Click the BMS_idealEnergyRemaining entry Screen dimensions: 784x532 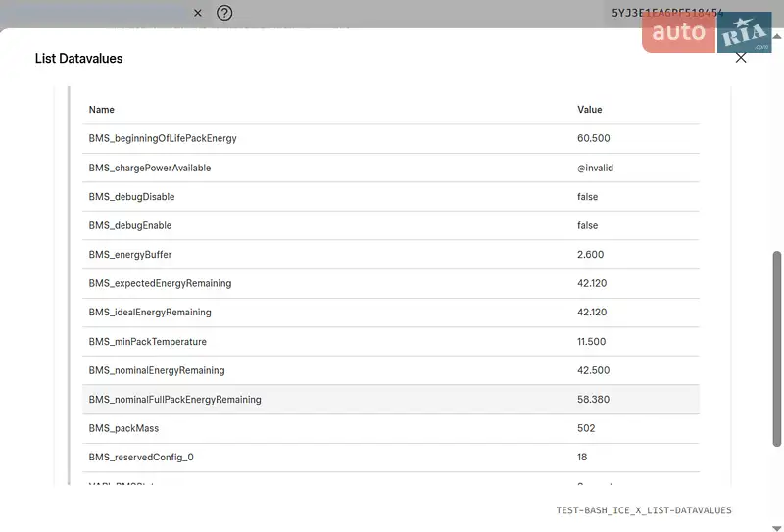coord(150,313)
